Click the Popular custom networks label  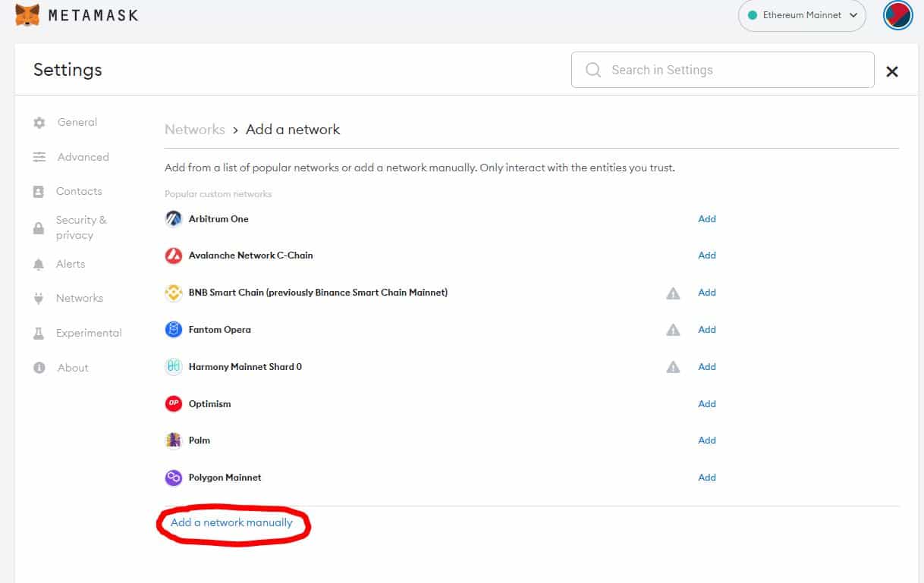218,194
